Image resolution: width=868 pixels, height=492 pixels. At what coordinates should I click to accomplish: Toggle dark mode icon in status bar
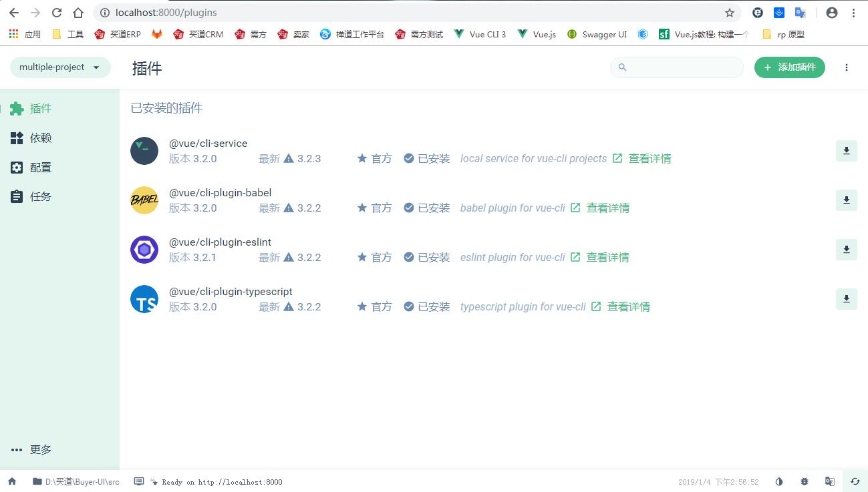[x=779, y=481]
